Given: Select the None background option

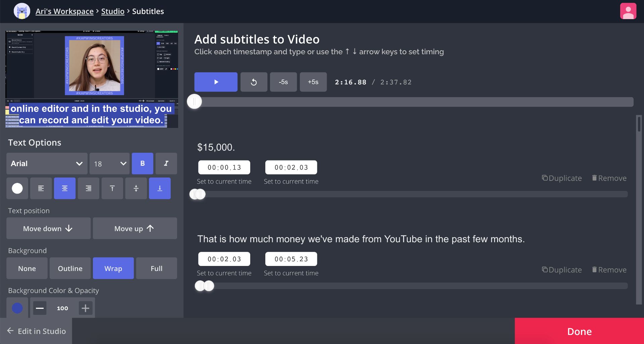Looking at the screenshot, I should tap(27, 268).
